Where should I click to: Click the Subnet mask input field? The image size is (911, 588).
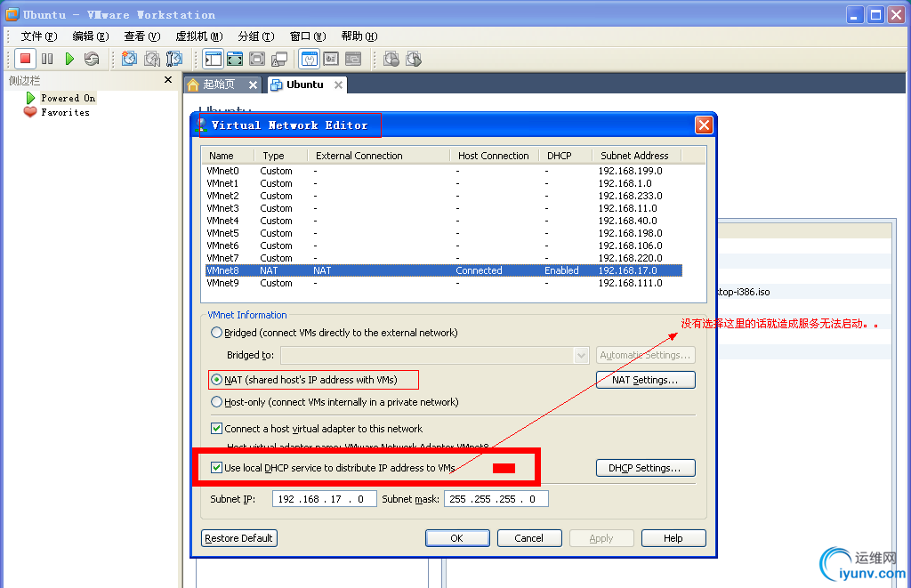click(x=496, y=499)
